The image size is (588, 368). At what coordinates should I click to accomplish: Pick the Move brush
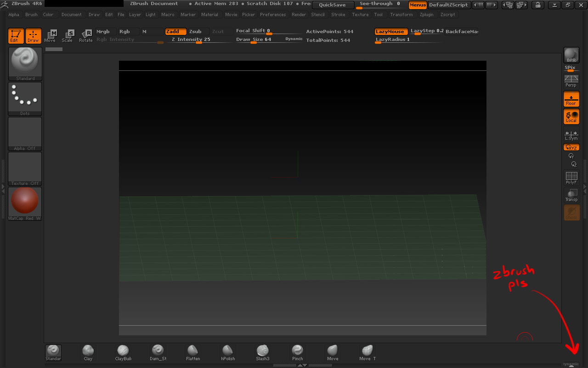(x=333, y=352)
